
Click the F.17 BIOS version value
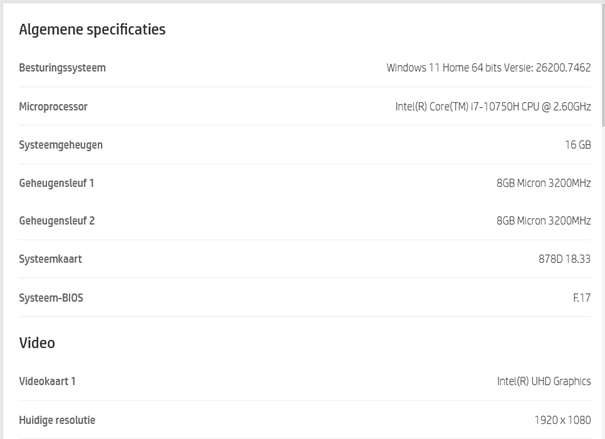pyautogui.click(x=581, y=298)
